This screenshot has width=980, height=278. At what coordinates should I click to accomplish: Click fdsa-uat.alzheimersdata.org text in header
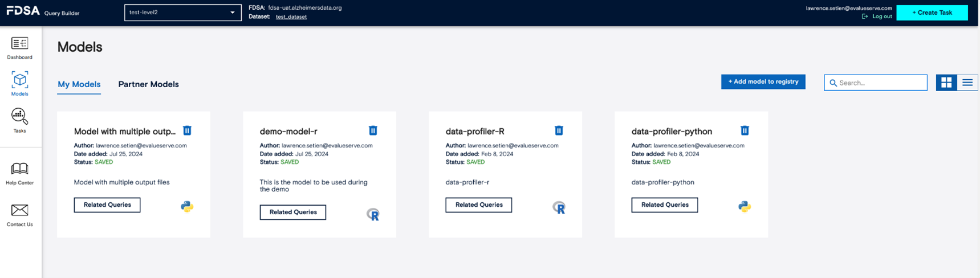pos(305,8)
